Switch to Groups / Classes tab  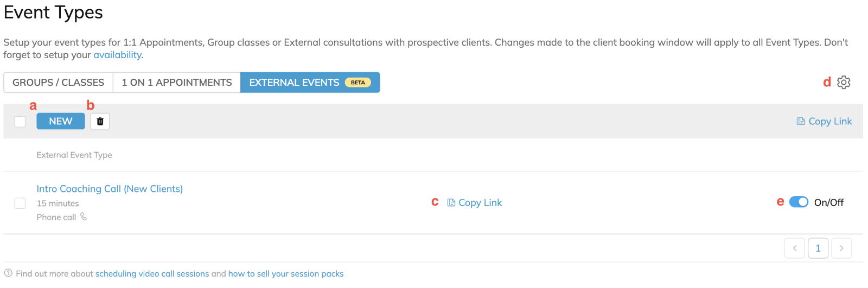click(59, 83)
